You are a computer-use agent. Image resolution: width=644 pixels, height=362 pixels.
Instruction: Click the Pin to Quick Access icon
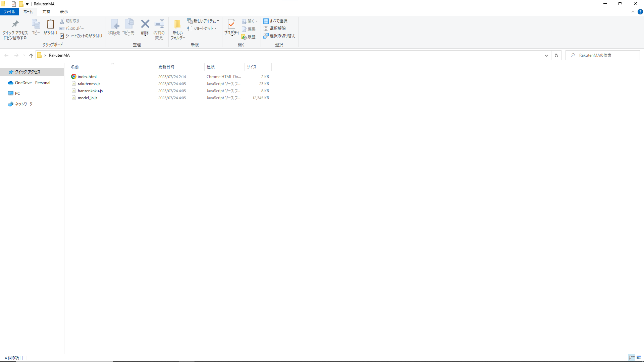(15, 24)
